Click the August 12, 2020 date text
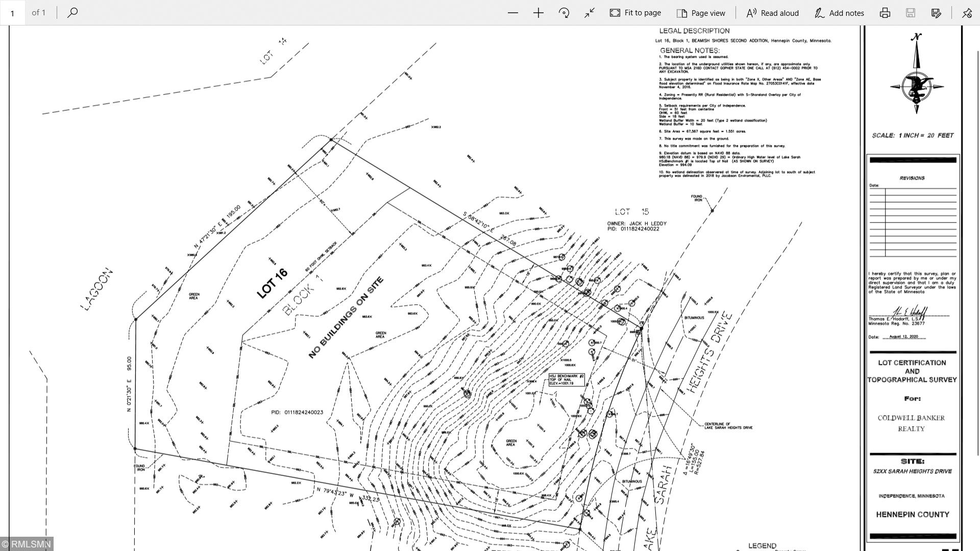 coord(903,337)
